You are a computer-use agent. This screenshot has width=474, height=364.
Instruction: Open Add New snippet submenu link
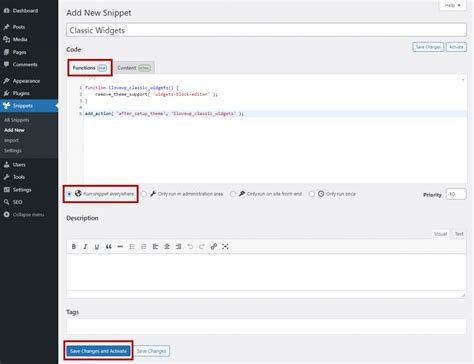(x=14, y=130)
